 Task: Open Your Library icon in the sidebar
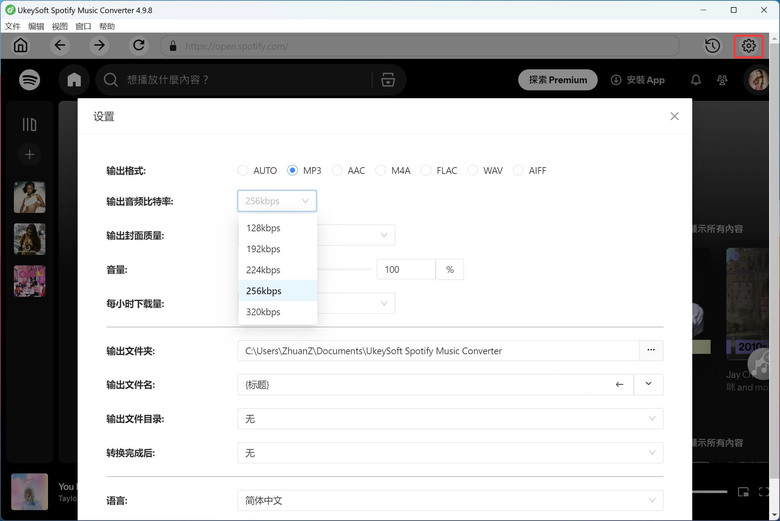click(x=29, y=124)
